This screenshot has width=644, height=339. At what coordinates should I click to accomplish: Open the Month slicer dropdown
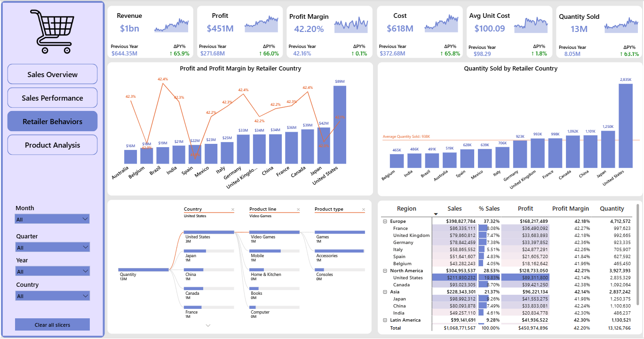coord(52,219)
